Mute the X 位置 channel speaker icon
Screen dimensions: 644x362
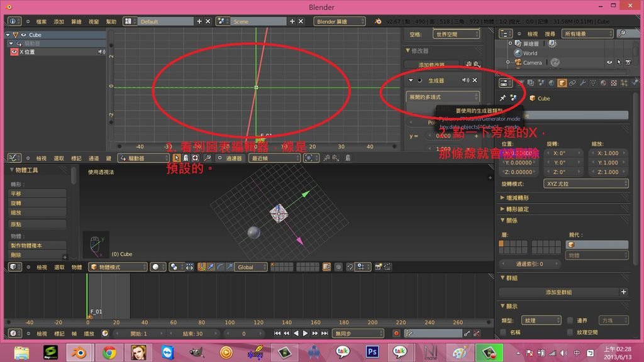click(101, 52)
